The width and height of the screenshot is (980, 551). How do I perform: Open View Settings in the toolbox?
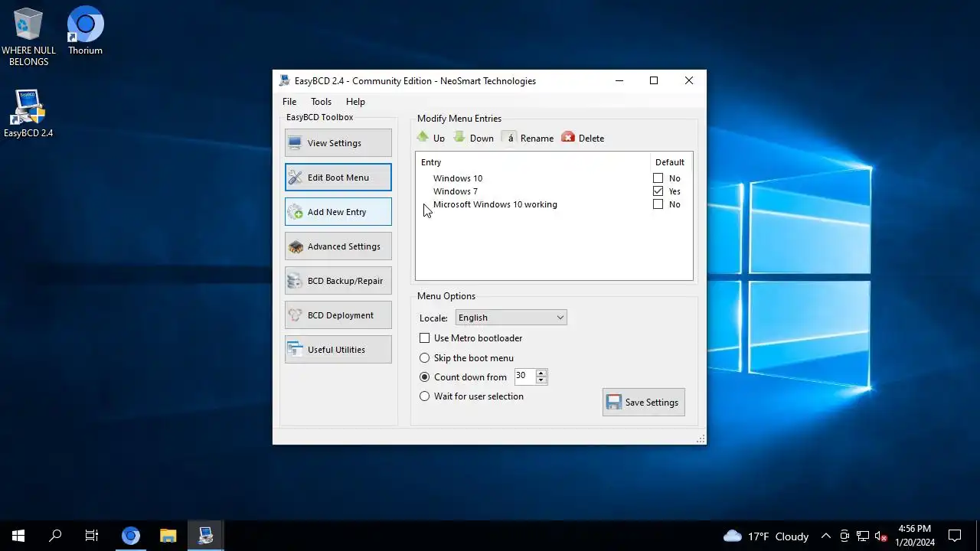[x=338, y=143]
